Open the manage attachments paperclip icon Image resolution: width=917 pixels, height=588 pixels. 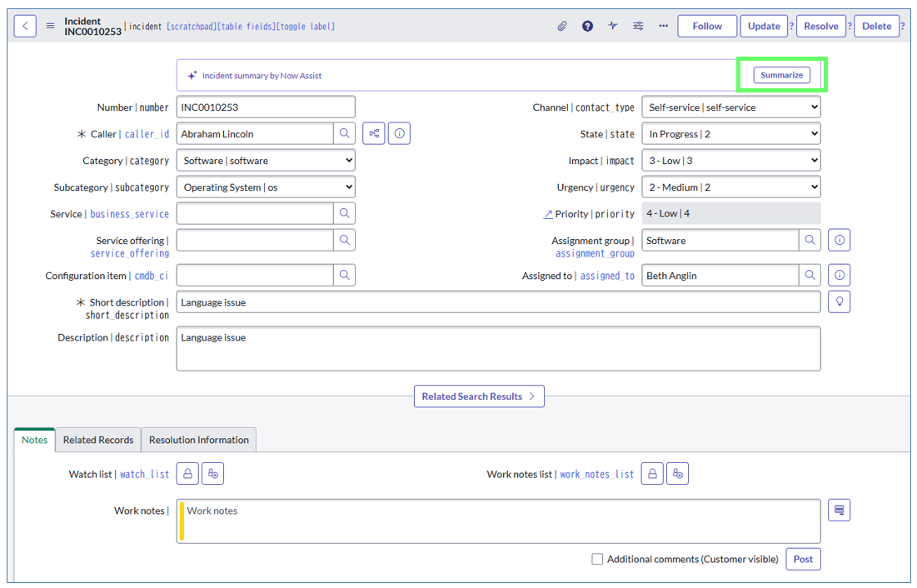pyautogui.click(x=562, y=26)
